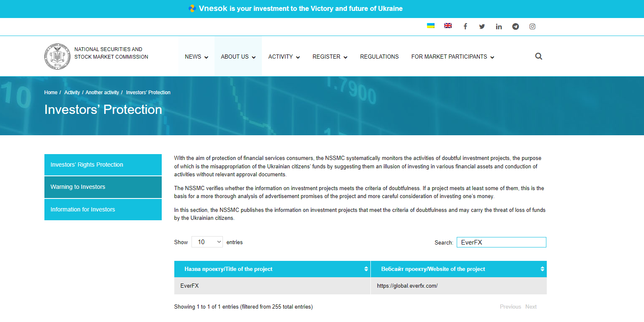Image resolution: width=644 pixels, height=322 pixels.
Task: Expand the NEWS menu
Action: click(x=197, y=57)
